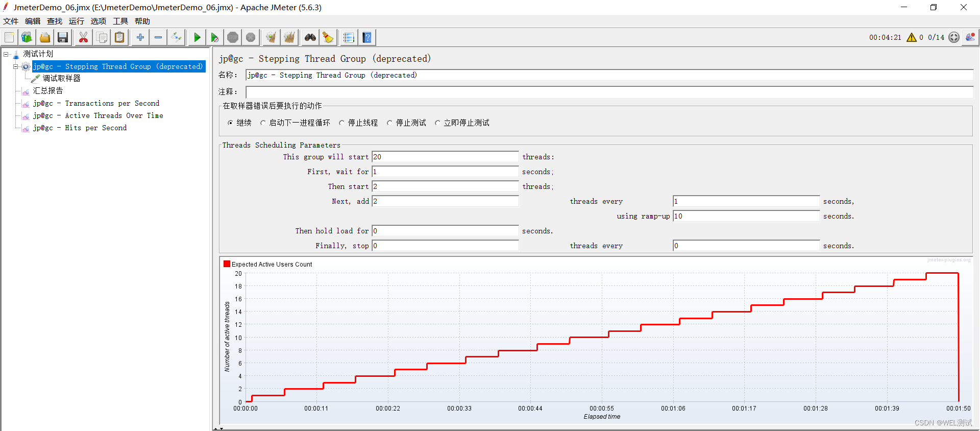Screen dimensions: 980x431
Task: Start test without pauses icon
Action: click(x=215, y=37)
